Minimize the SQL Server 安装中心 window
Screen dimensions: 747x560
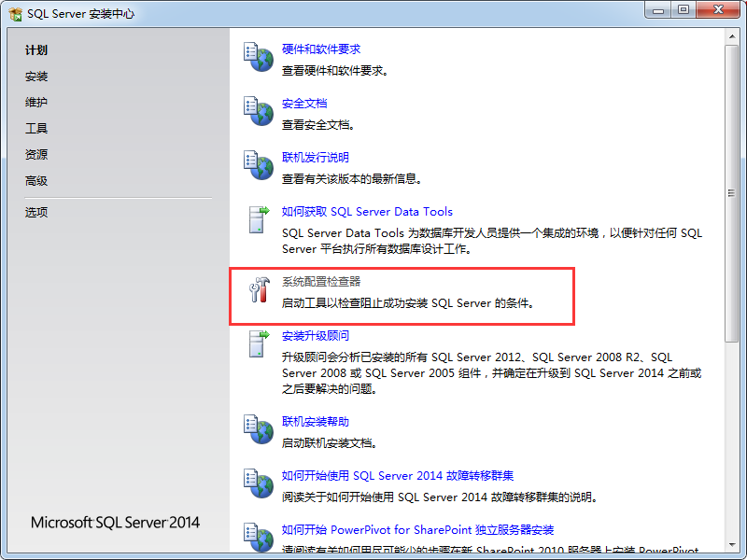click(x=658, y=9)
